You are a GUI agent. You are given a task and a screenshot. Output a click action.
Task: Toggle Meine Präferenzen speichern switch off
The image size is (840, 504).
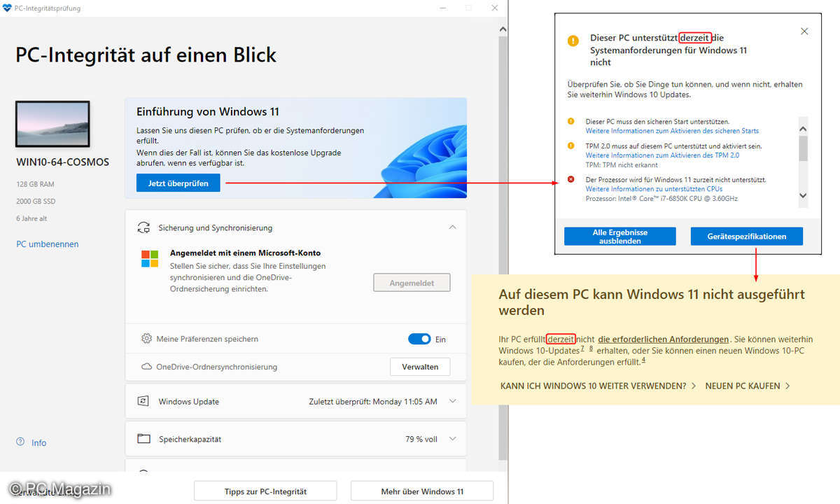coord(419,339)
